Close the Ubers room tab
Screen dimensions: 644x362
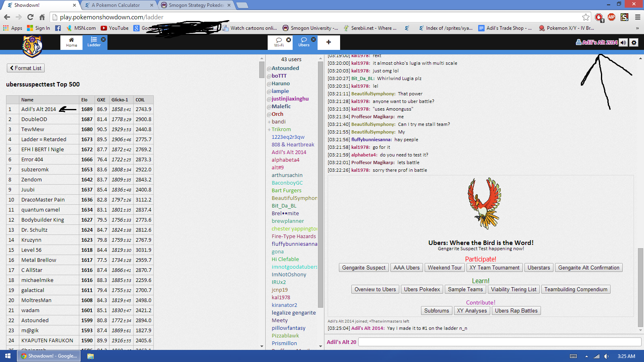(x=314, y=39)
